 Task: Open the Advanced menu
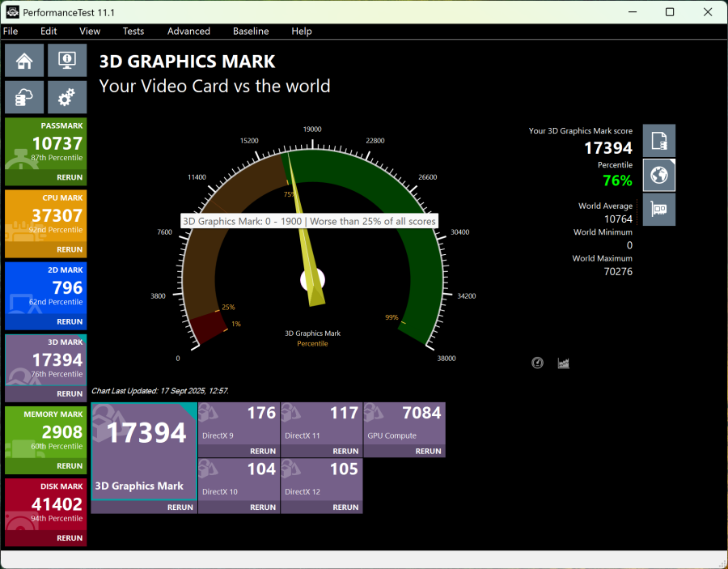[188, 31]
